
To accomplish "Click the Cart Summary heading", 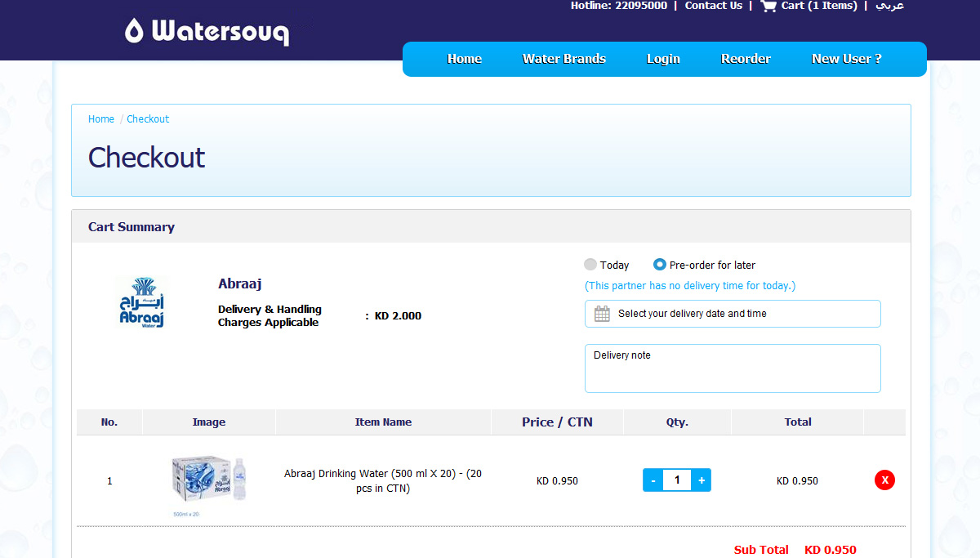I will click(131, 227).
